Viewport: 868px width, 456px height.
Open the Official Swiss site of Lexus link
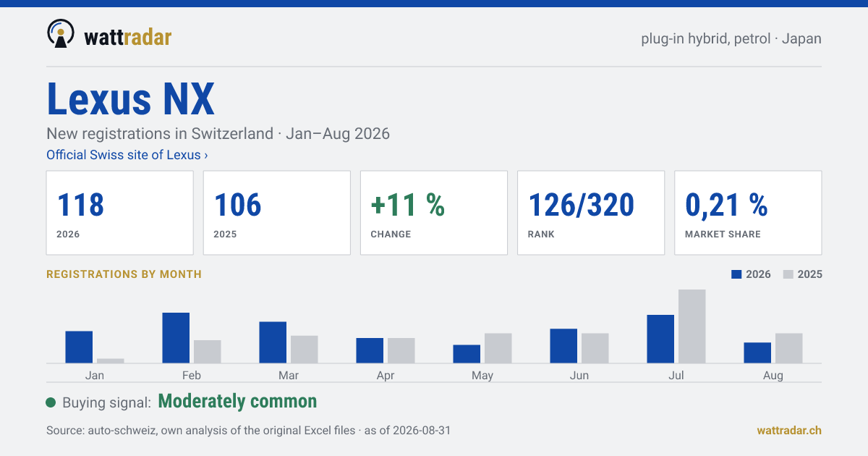(127, 155)
